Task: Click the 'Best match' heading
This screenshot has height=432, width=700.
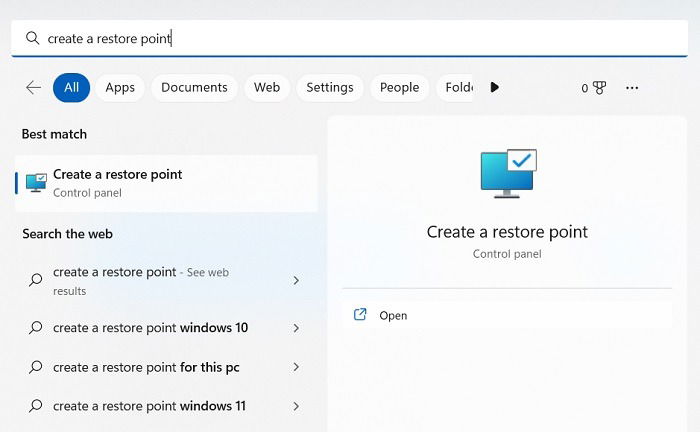Action: coord(54,134)
